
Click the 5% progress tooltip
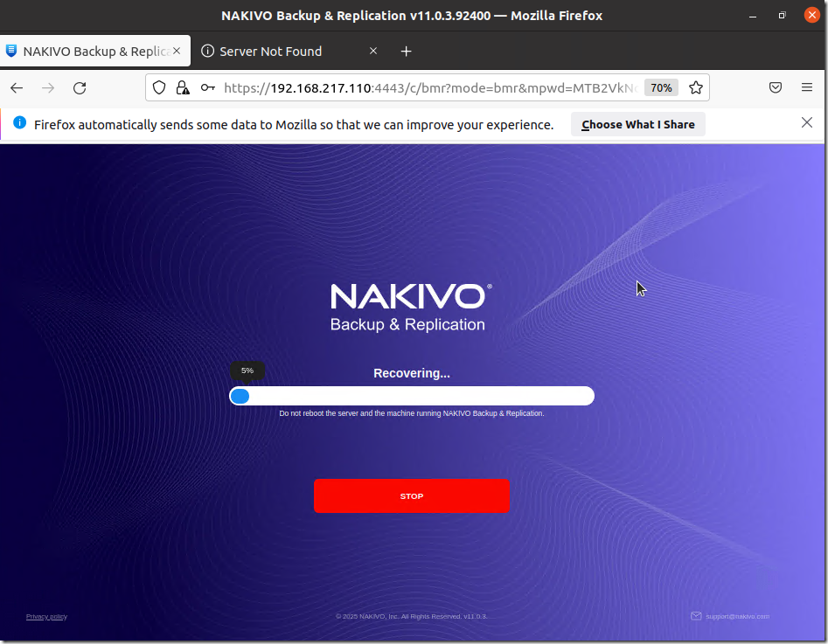coord(247,370)
